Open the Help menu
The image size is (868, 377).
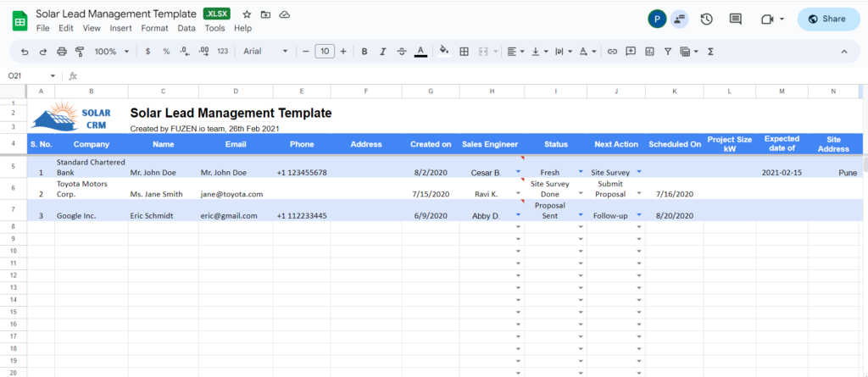click(242, 28)
